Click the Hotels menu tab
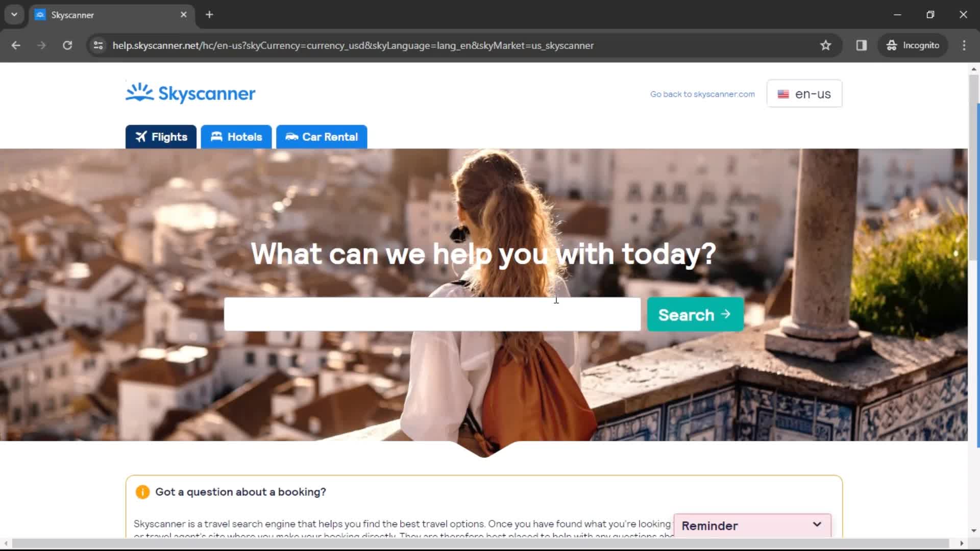The image size is (980, 551). 236,137
